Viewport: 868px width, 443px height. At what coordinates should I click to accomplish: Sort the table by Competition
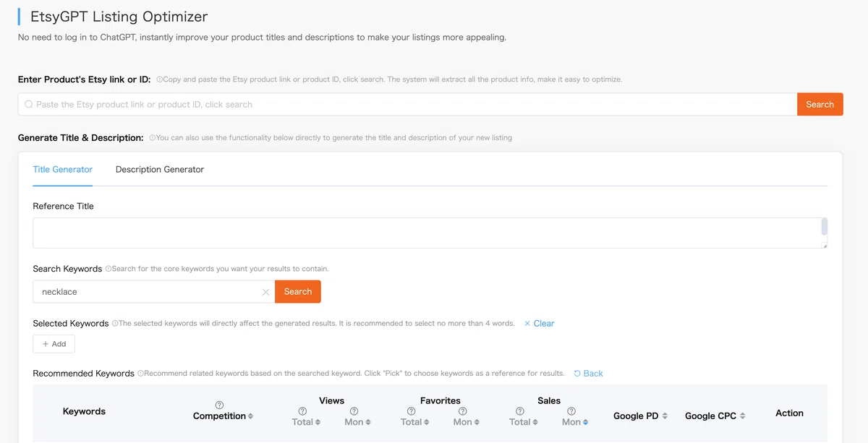pos(250,416)
